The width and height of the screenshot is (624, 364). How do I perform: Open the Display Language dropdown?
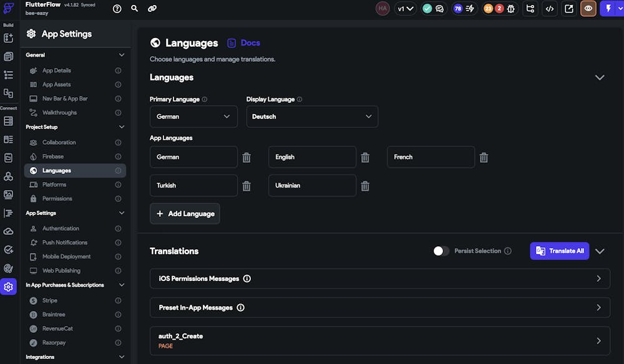click(x=312, y=117)
